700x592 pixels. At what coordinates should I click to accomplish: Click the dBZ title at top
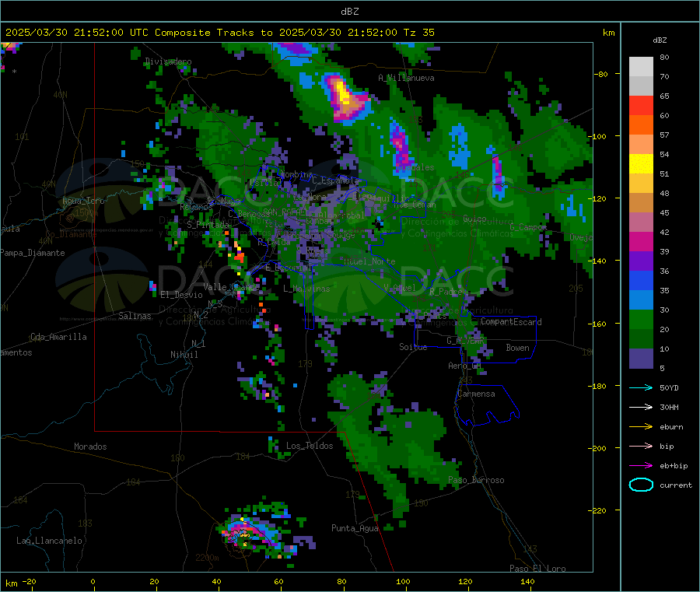[349, 12]
